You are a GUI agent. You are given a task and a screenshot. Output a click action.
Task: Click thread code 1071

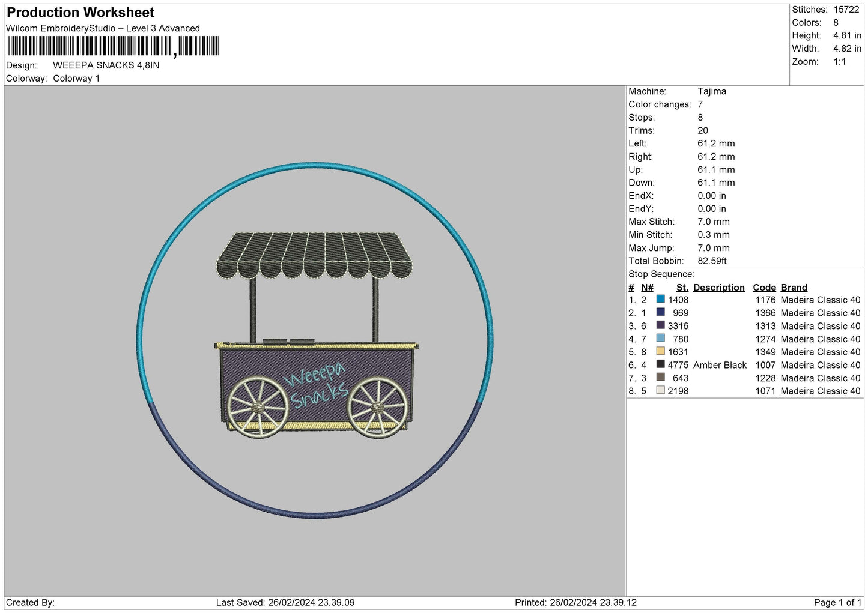coord(766,391)
